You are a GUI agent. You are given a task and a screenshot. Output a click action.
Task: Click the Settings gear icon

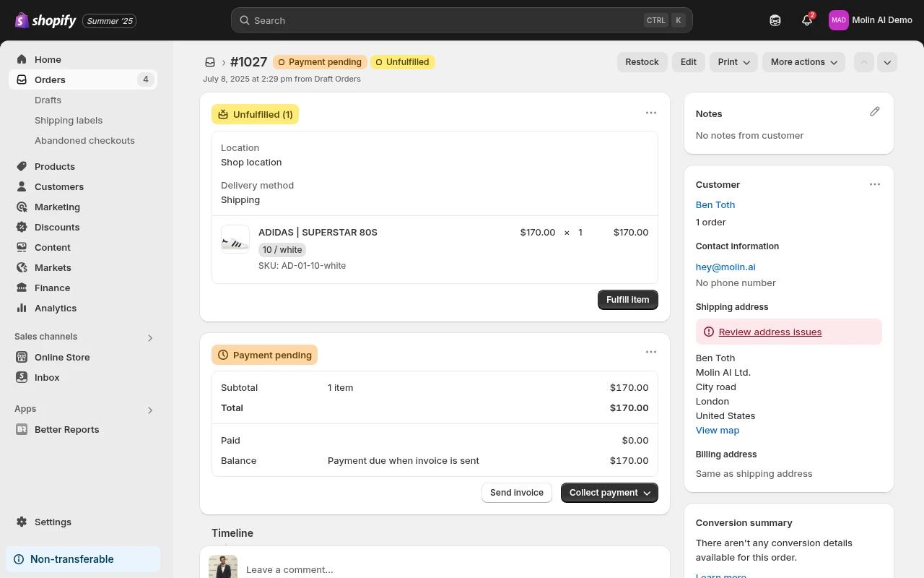[22, 522]
